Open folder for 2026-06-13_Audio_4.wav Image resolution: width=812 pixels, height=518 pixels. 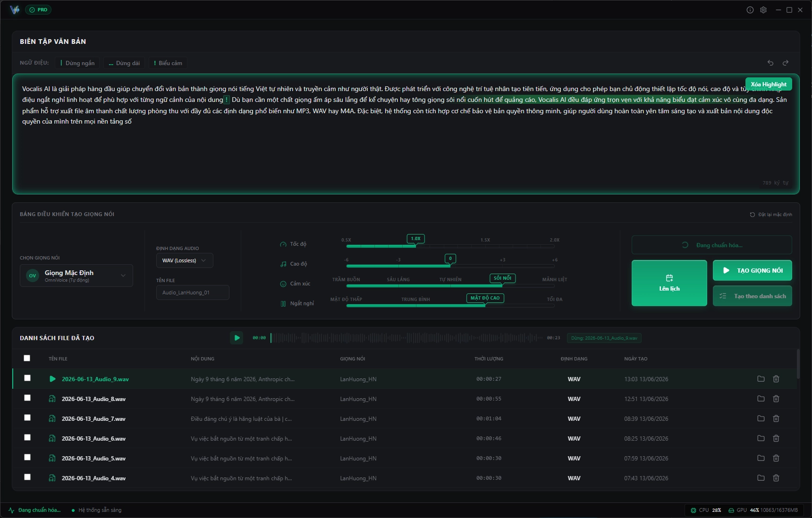tap(761, 478)
